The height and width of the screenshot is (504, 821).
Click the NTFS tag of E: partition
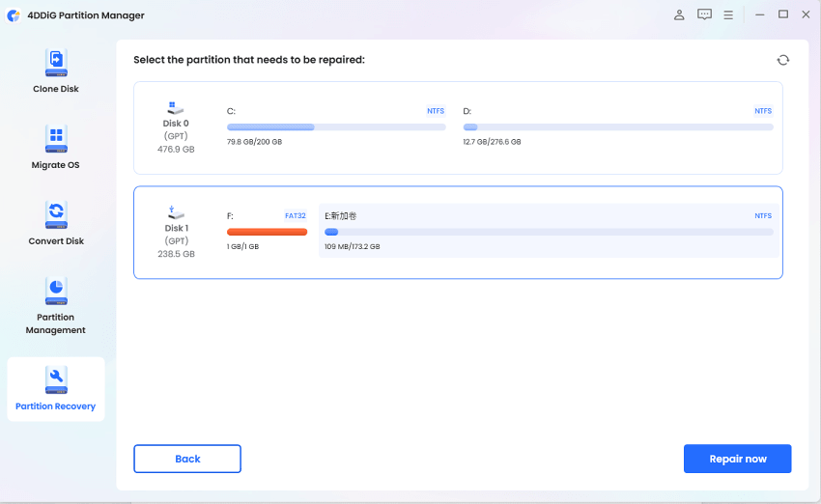[x=763, y=215]
